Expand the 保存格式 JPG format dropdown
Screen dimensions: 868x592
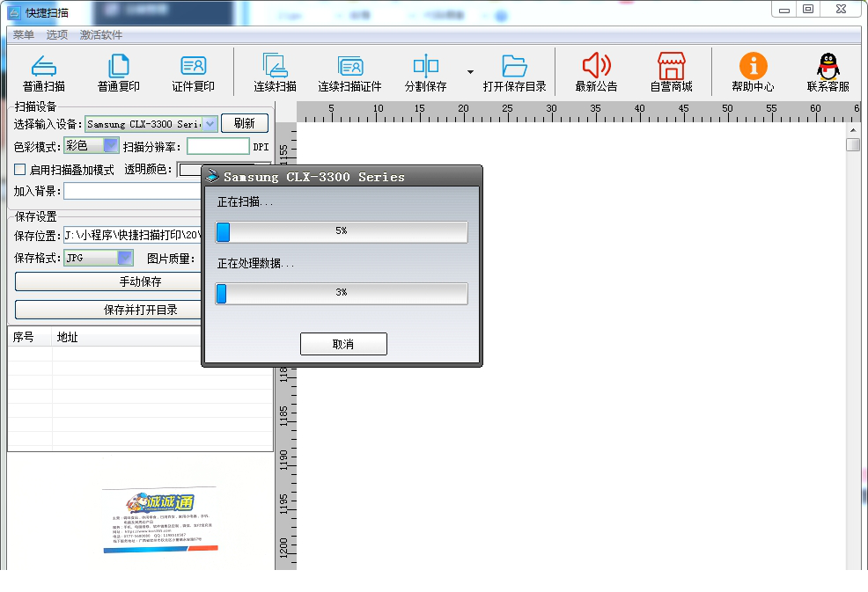125,258
